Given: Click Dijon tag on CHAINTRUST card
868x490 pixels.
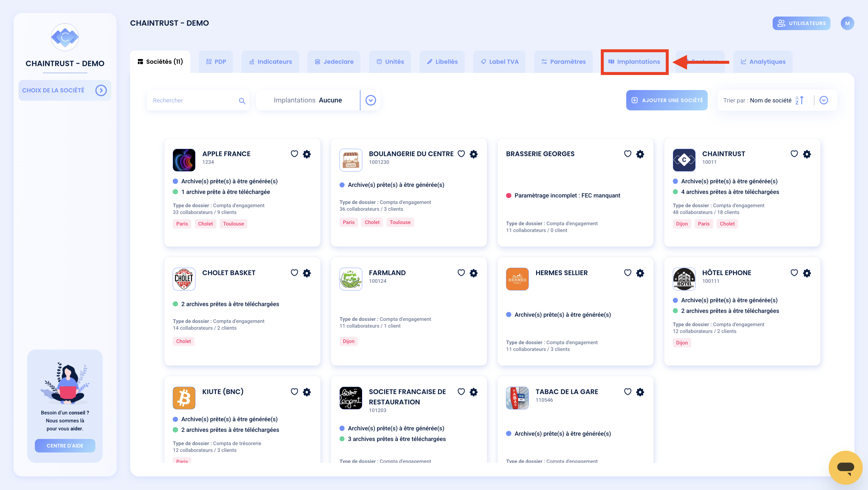Looking at the screenshot, I should tap(682, 224).
